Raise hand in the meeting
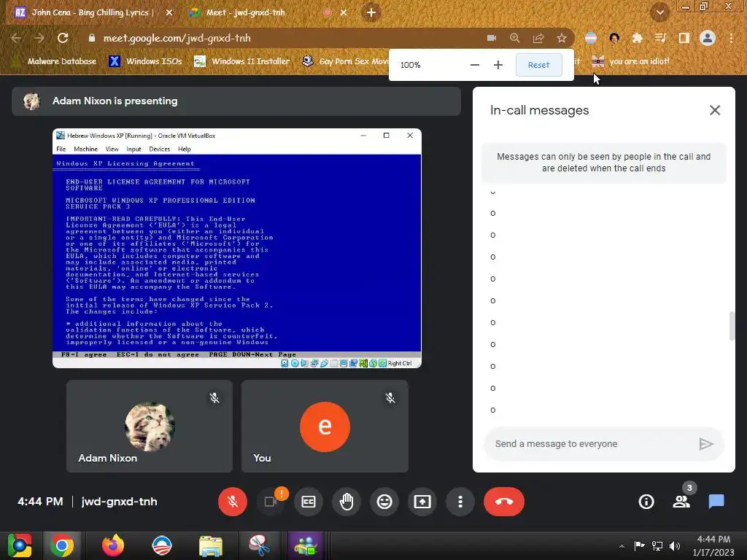Screen dimensions: 747x560 347,502
